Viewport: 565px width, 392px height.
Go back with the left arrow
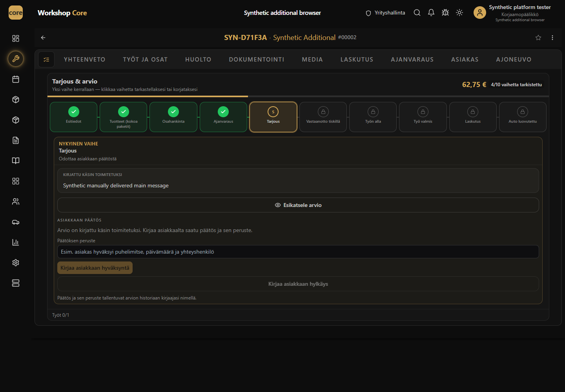tap(43, 38)
